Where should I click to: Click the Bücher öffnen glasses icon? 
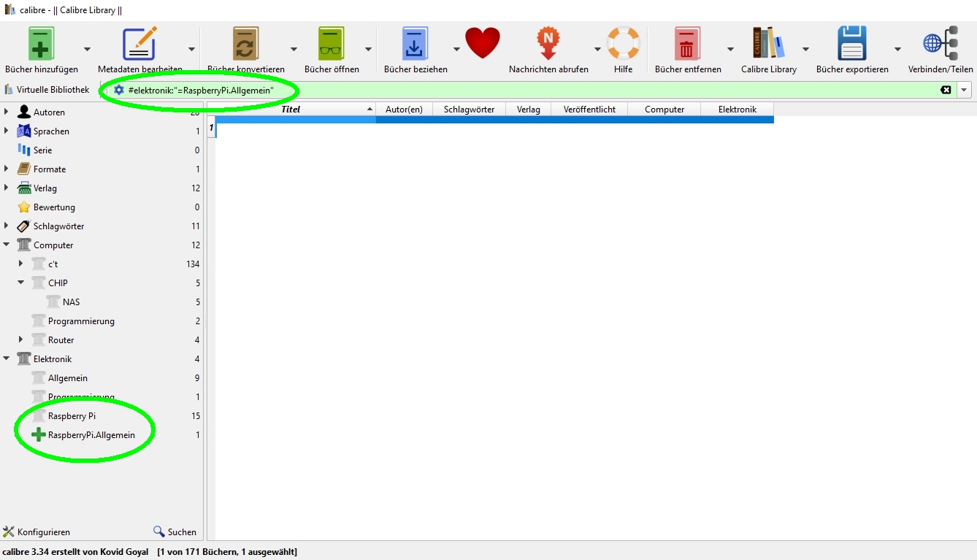pyautogui.click(x=332, y=43)
